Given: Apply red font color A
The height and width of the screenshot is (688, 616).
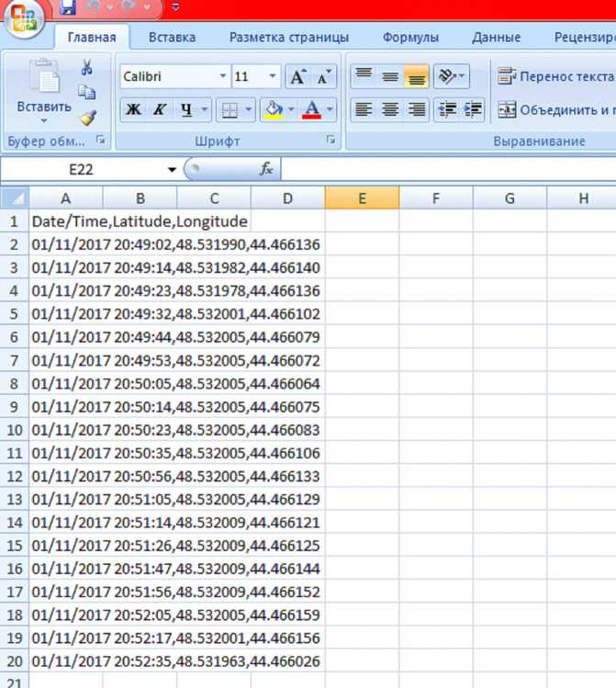Looking at the screenshot, I should coord(312,109).
